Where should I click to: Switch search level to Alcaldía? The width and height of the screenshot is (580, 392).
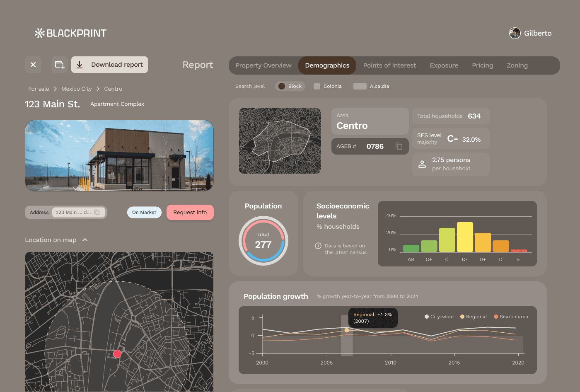pyautogui.click(x=371, y=86)
